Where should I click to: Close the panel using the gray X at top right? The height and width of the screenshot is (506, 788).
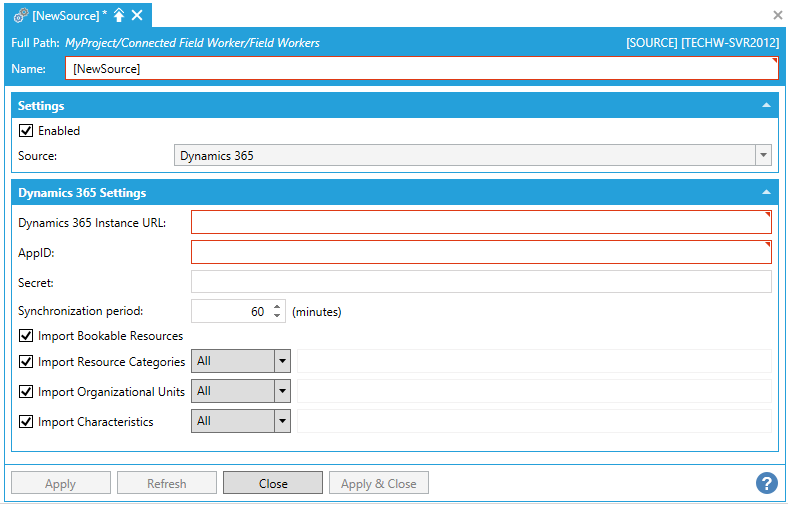(x=778, y=15)
